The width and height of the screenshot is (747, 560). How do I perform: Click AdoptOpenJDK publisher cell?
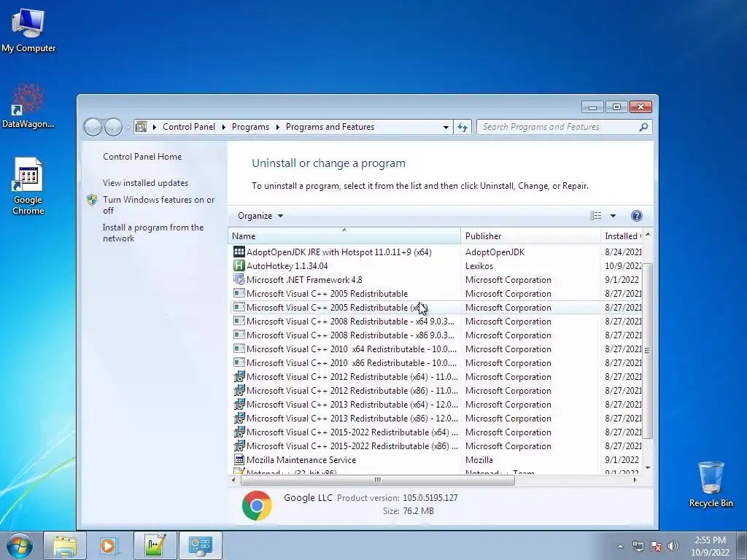point(495,252)
